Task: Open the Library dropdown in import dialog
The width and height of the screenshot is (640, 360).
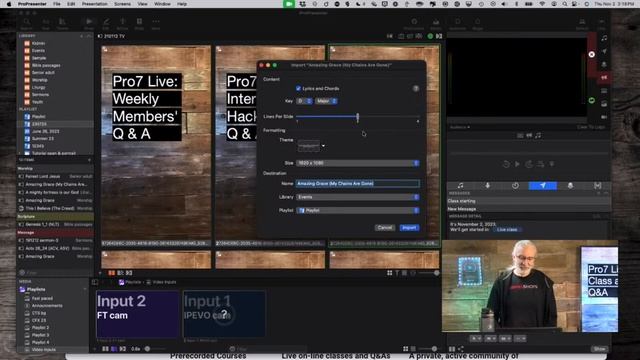Action: tap(358, 197)
